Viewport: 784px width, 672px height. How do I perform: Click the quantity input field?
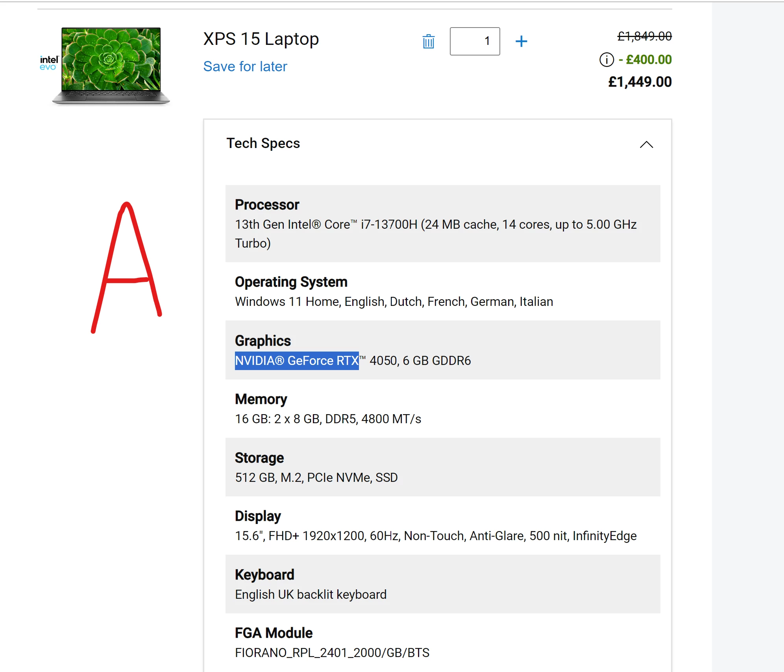point(475,41)
